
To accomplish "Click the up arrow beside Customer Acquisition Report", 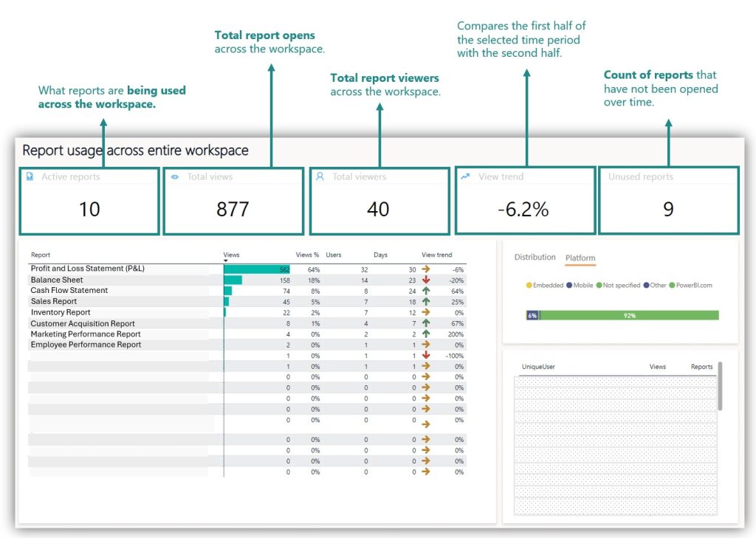I will 427,323.
